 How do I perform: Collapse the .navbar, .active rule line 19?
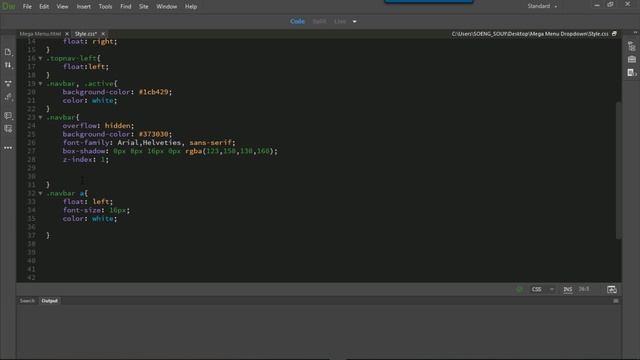[x=40, y=84]
